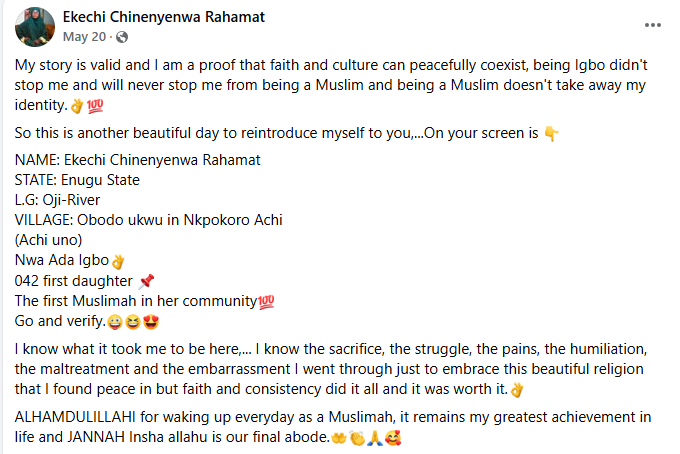Open the May 20 post timestamp

[84, 37]
